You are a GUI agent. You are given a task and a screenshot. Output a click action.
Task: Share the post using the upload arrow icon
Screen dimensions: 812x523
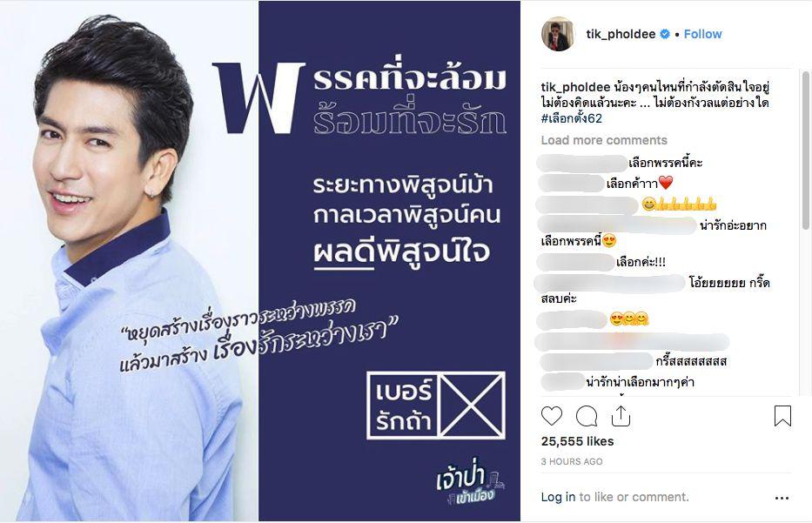621,415
